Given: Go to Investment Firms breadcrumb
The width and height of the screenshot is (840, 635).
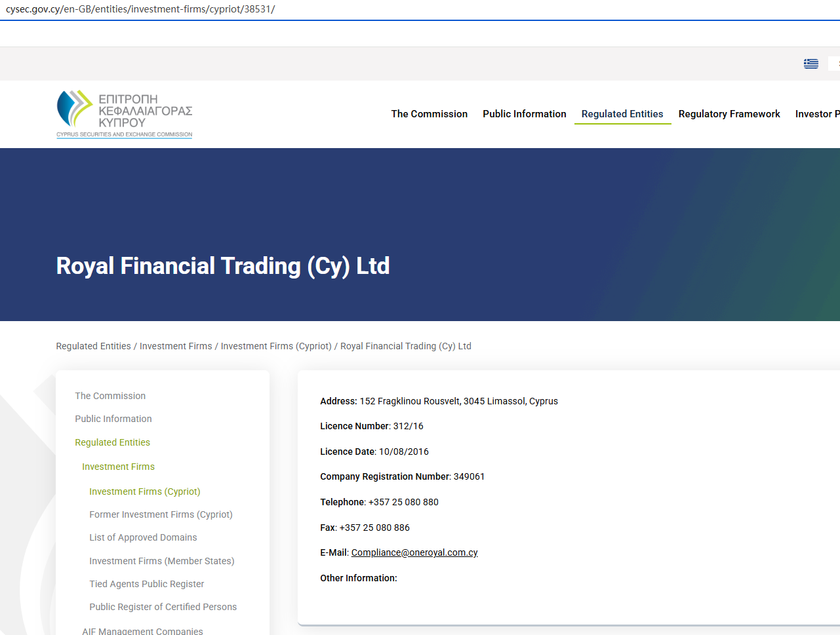Looking at the screenshot, I should (x=176, y=346).
